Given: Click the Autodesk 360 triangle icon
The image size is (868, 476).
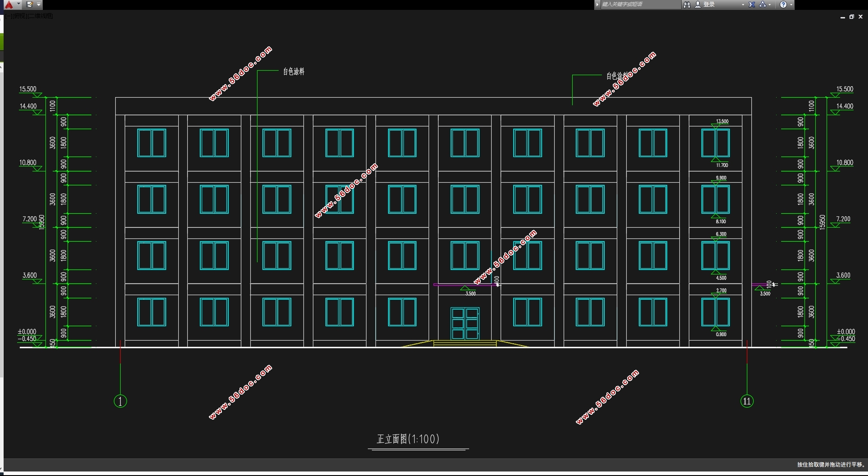Looking at the screenshot, I should click(x=763, y=4).
